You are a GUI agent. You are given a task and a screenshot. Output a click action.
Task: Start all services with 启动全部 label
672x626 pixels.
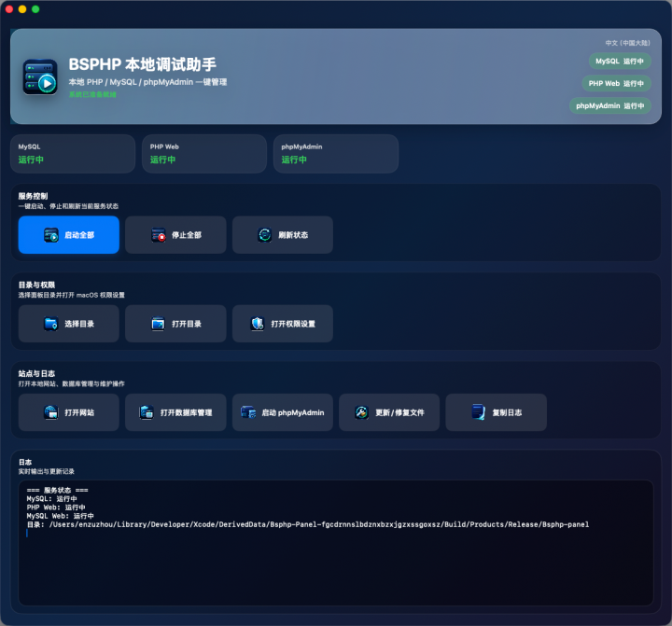79,235
